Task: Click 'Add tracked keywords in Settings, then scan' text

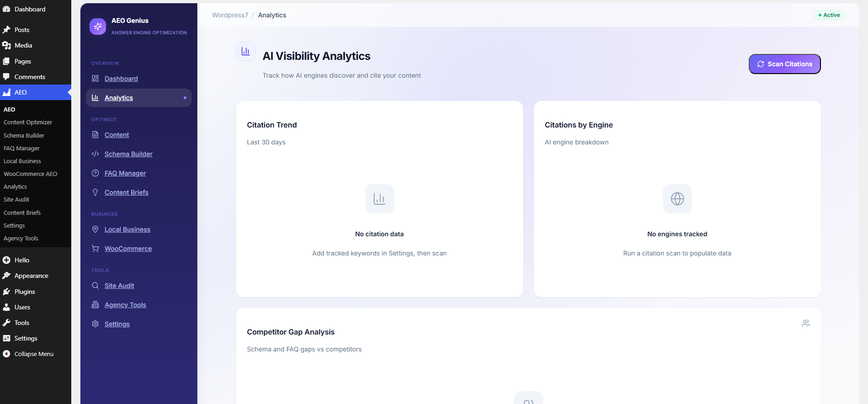Action: click(379, 253)
